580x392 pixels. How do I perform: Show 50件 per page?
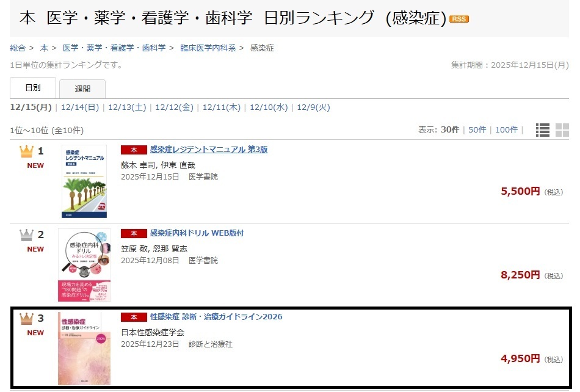click(x=477, y=130)
